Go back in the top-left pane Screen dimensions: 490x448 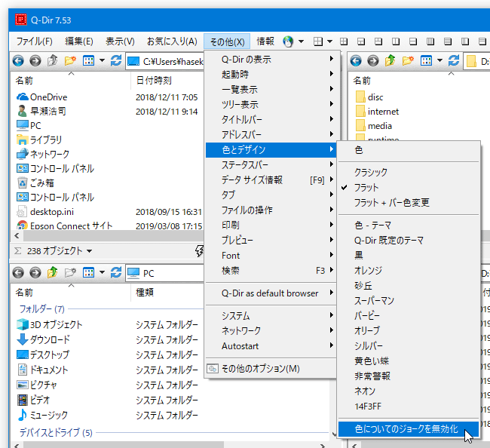(18, 60)
